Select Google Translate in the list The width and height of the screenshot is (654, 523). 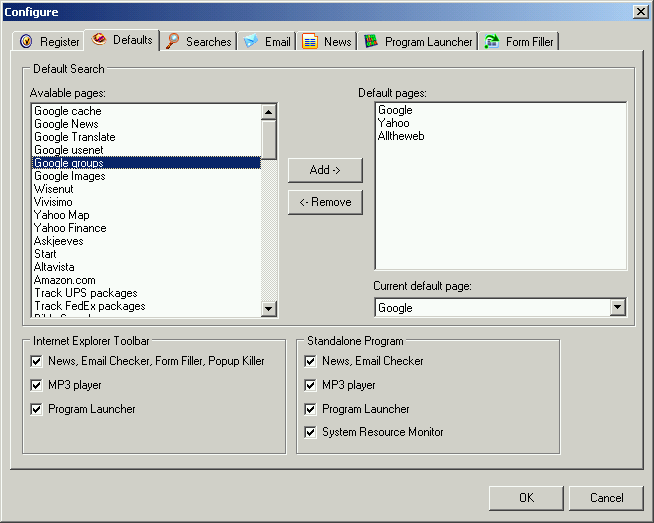coord(146,137)
